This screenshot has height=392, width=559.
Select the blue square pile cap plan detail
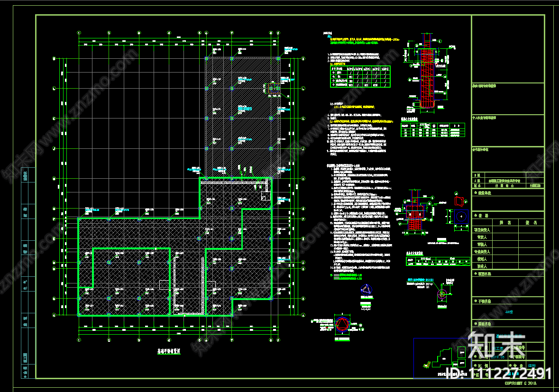[460, 217]
